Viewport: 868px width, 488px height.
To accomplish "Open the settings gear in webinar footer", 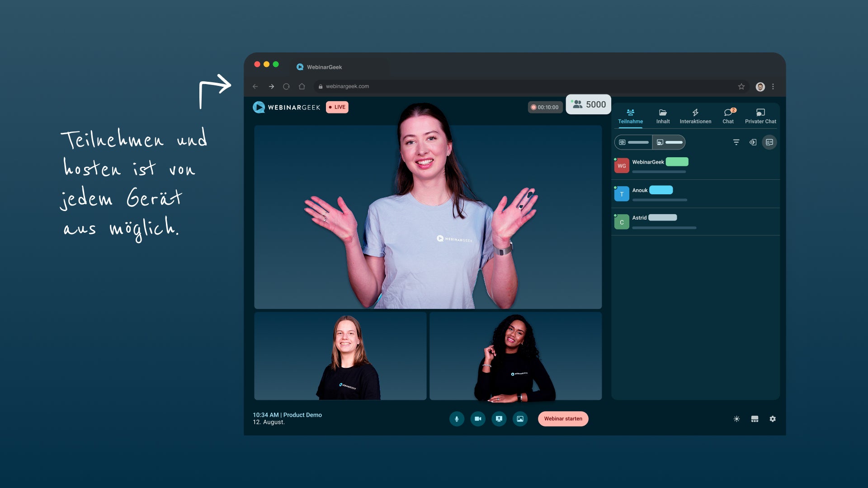I will [x=773, y=419].
